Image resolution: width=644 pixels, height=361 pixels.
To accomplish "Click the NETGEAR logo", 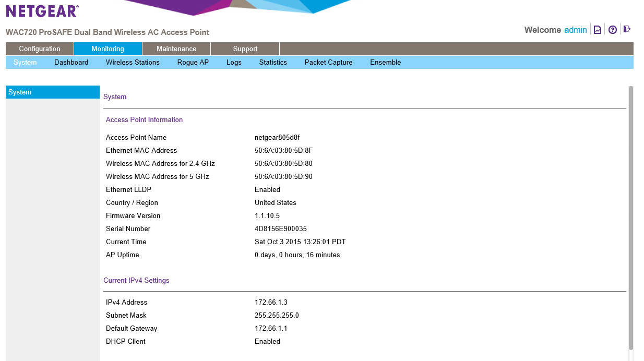I will tap(42, 11).
